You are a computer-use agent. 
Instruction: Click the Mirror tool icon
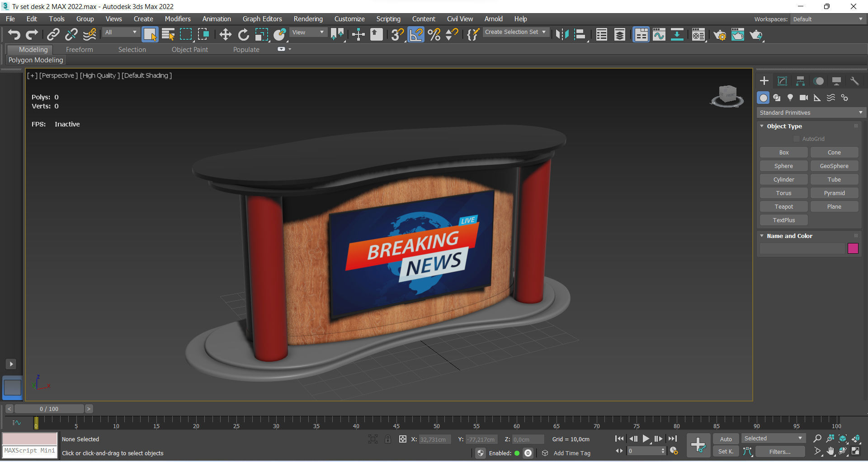click(x=562, y=35)
